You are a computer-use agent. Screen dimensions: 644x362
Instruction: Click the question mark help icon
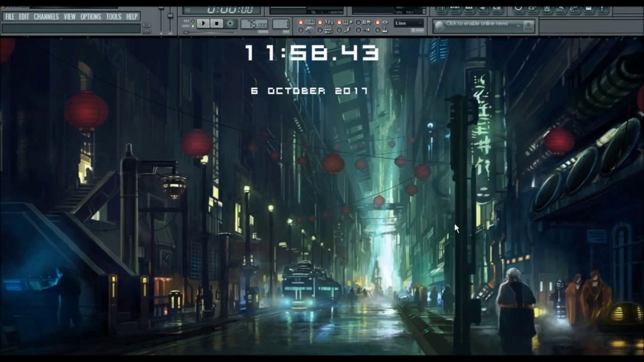point(602,9)
